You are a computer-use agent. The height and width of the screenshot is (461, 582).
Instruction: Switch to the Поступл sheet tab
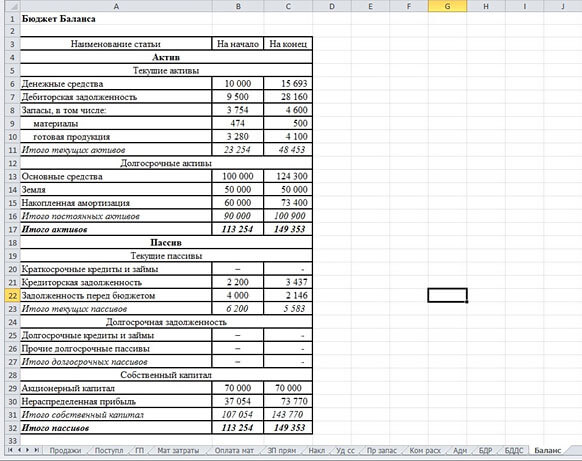pos(109,450)
